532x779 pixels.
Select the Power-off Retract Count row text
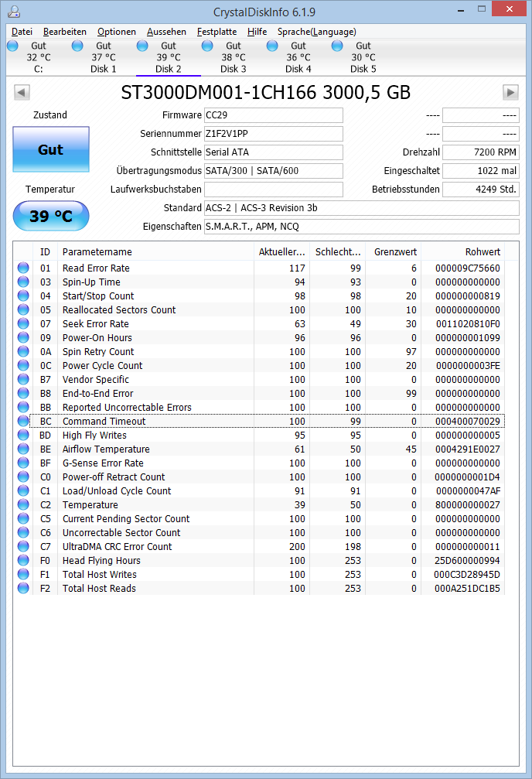point(113,477)
